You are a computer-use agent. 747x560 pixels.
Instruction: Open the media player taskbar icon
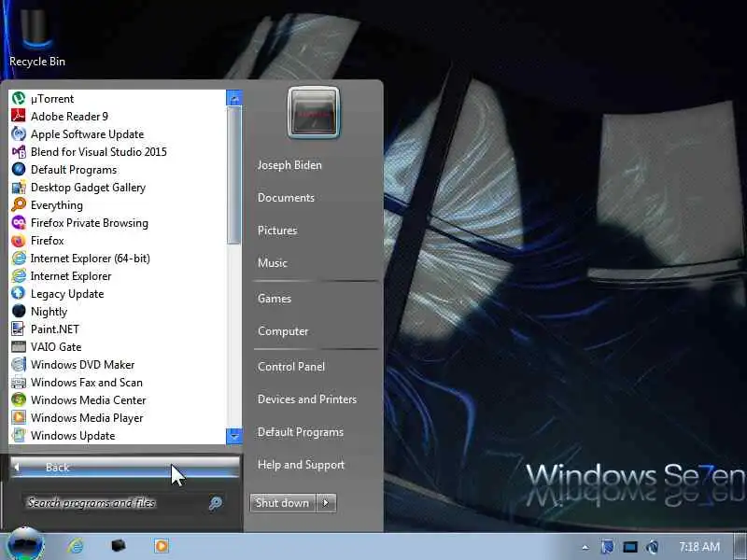coord(161,546)
